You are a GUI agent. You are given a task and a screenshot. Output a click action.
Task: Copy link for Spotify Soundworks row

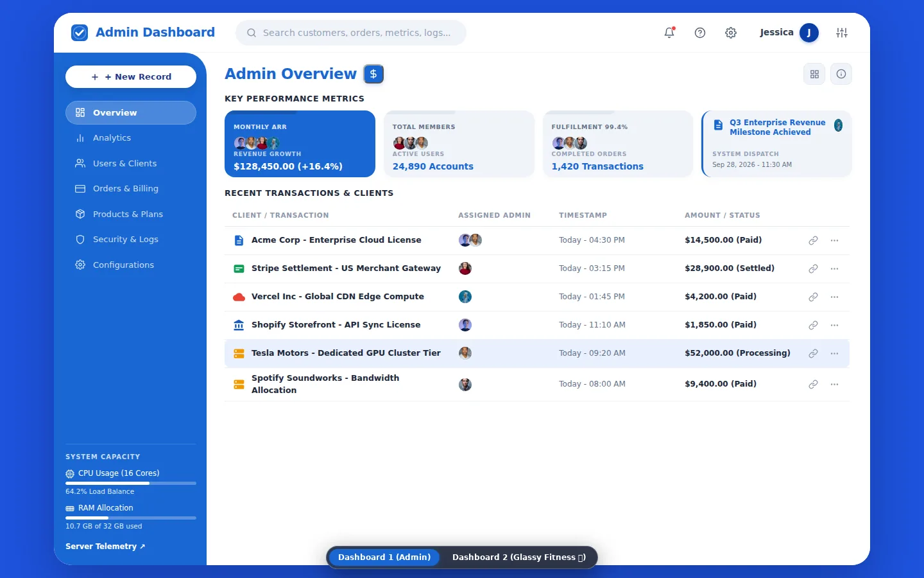[813, 384]
